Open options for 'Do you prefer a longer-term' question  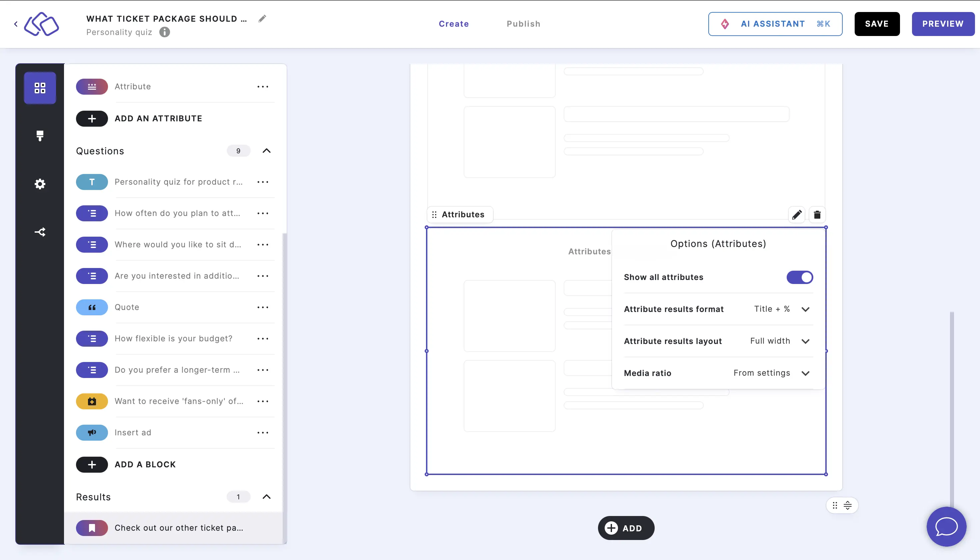point(263,370)
